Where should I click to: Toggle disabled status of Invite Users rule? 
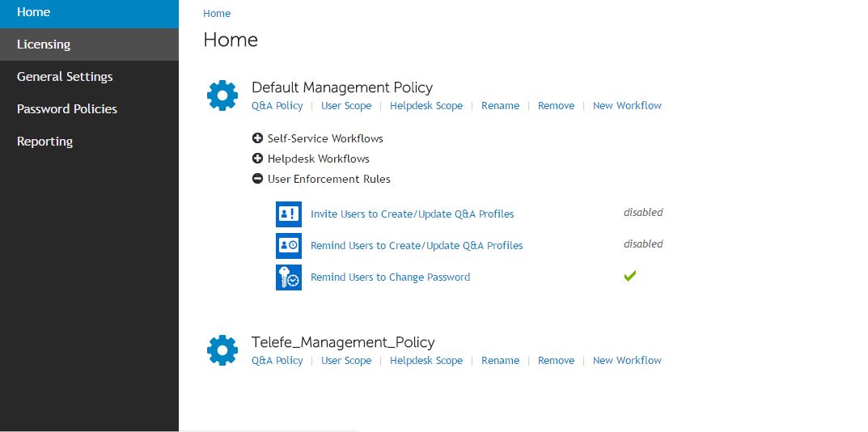tap(643, 213)
